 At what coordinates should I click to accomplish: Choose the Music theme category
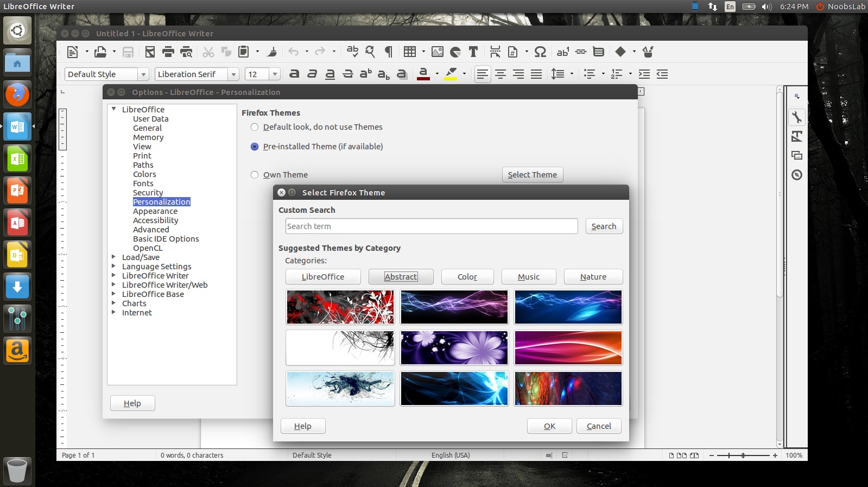point(529,277)
